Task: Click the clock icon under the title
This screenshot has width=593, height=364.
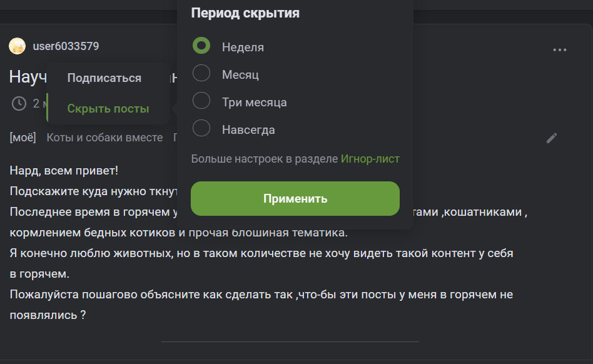Action: (19, 103)
